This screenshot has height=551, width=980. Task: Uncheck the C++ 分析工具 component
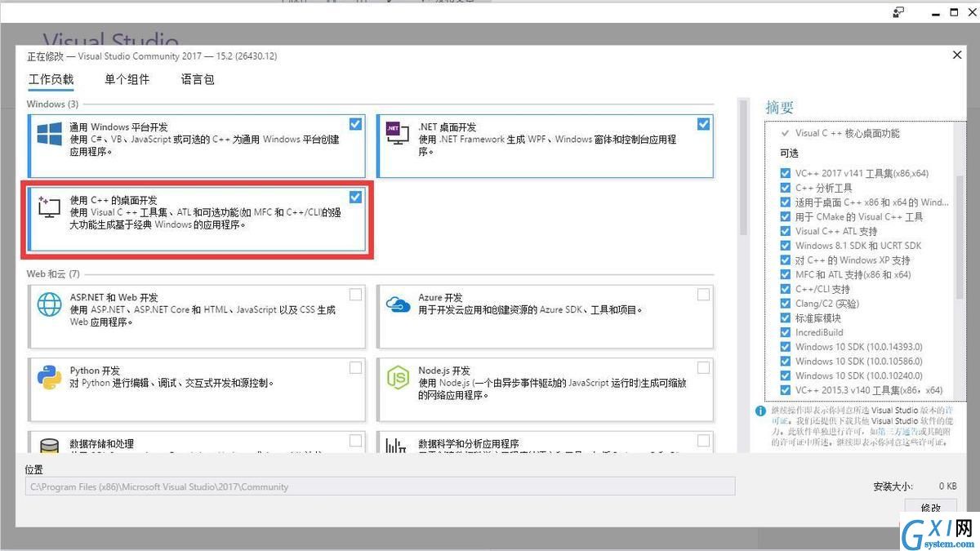786,188
